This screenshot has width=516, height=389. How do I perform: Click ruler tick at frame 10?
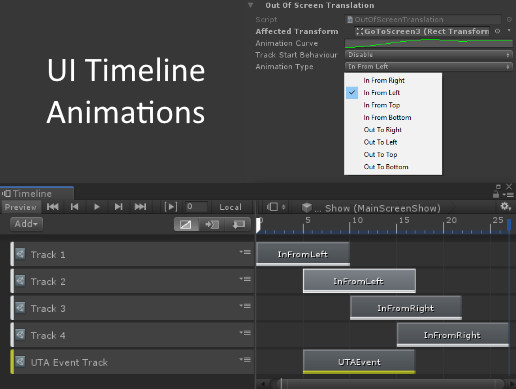tap(350, 226)
